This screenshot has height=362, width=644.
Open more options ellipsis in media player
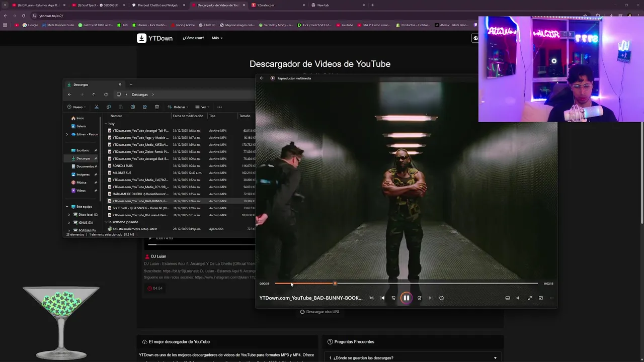click(x=552, y=298)
